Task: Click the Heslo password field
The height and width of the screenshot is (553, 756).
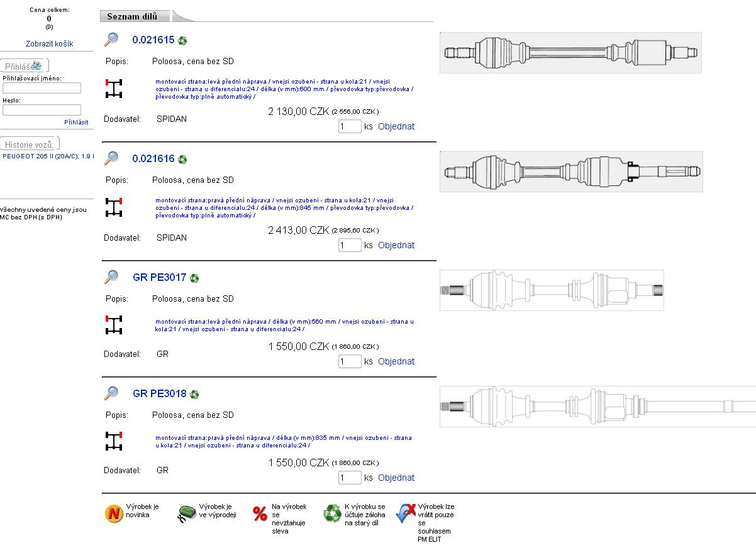Action: [42, 110]
